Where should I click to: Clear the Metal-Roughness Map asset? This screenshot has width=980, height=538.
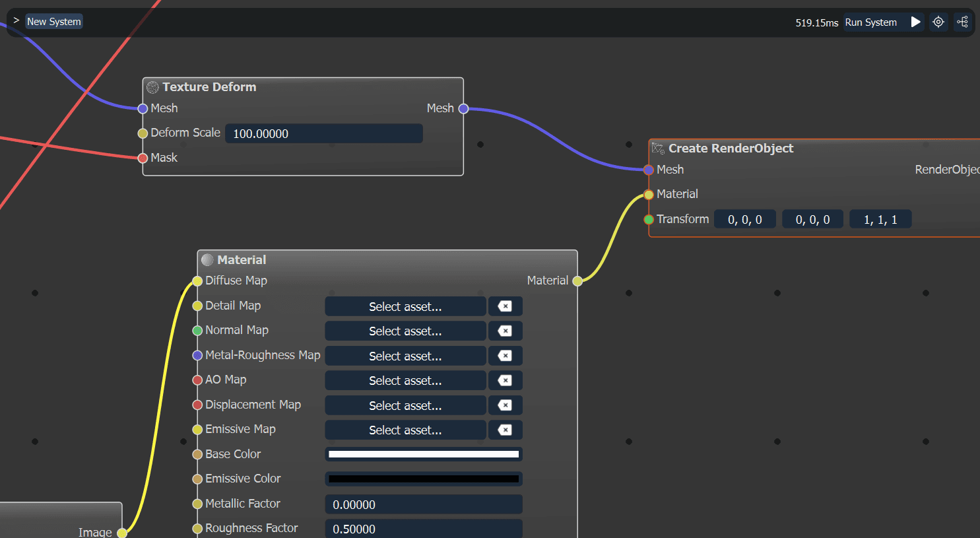[x=505, y=356]
